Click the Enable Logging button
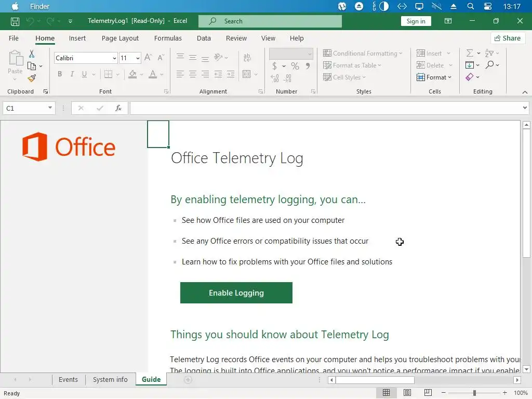The height and width of the screenshot is (399, 532). (236, 293)
